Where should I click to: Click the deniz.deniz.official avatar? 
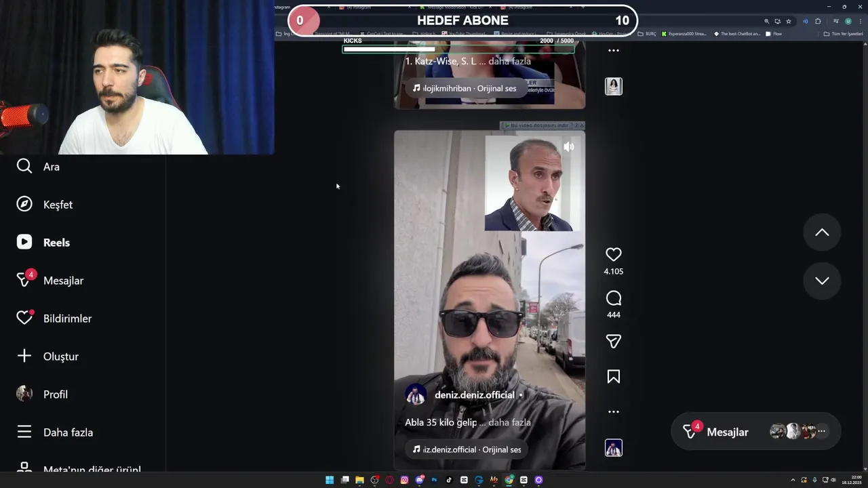(416, 394)
